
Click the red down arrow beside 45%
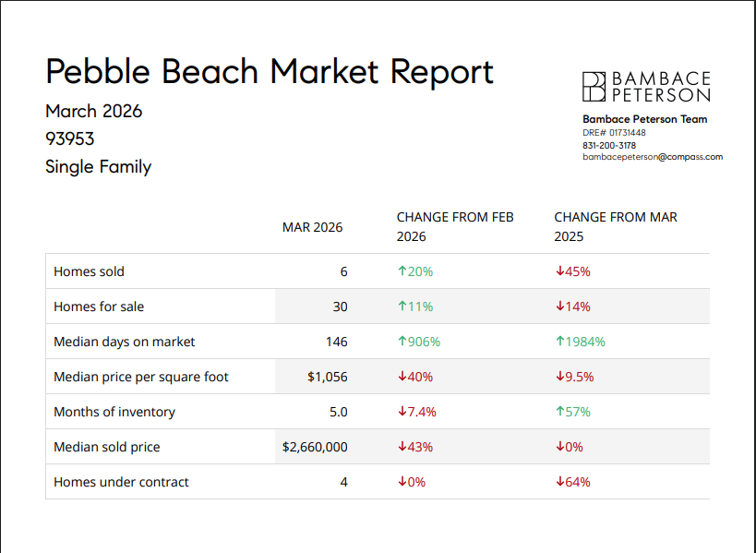[x=559, y=271]
